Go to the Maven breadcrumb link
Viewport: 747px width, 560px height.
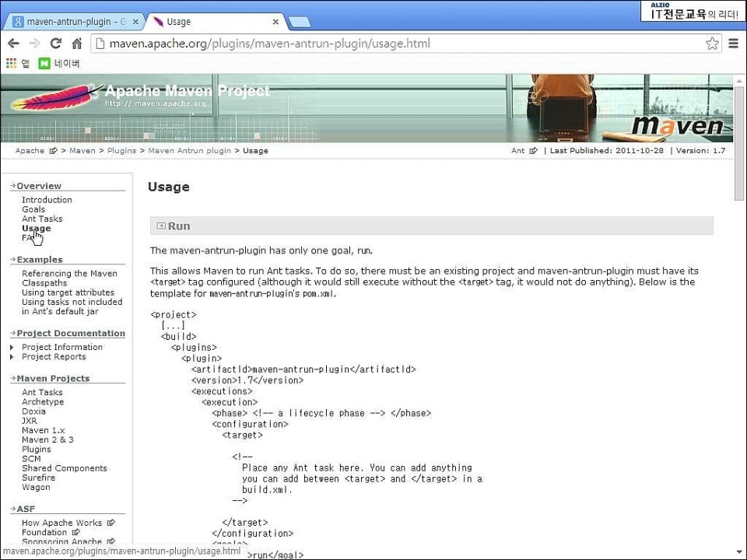point(82,150)
